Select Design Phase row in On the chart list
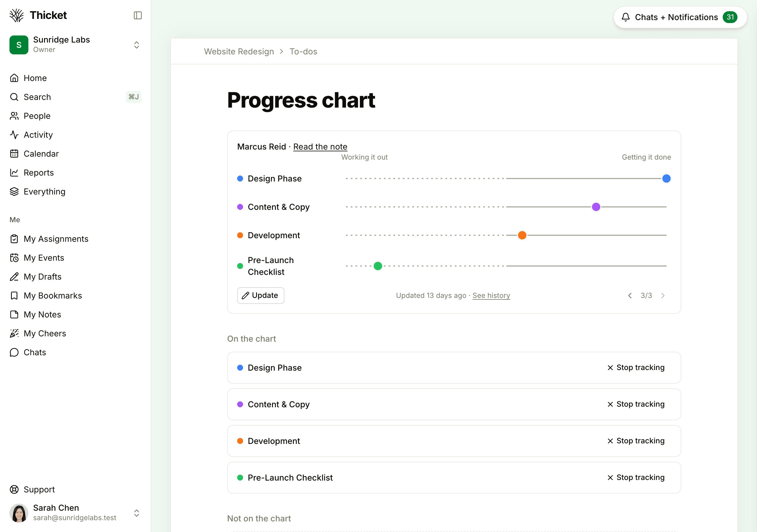This screenshot has height=532, width=757. pos(454,367)
